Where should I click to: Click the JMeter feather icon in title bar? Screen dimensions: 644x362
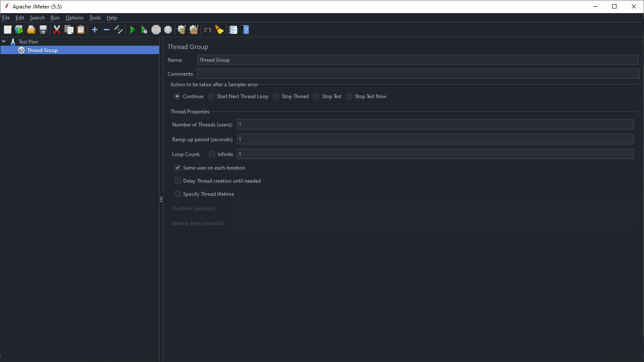(6, 6)
